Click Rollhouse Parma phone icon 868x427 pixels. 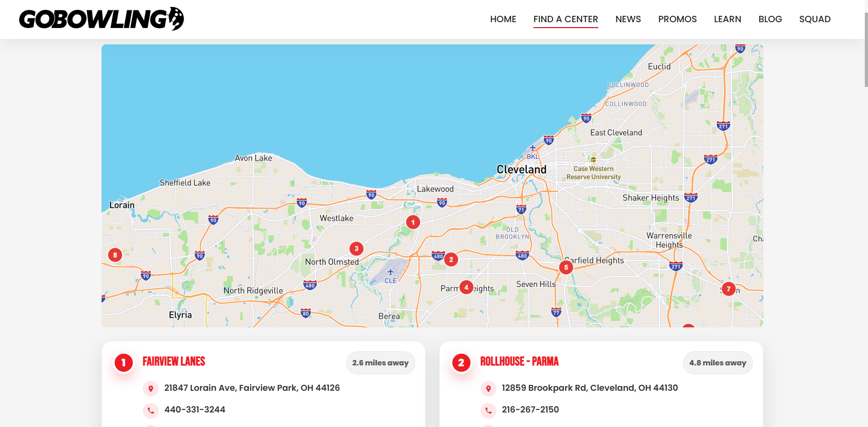pos(488,410)
